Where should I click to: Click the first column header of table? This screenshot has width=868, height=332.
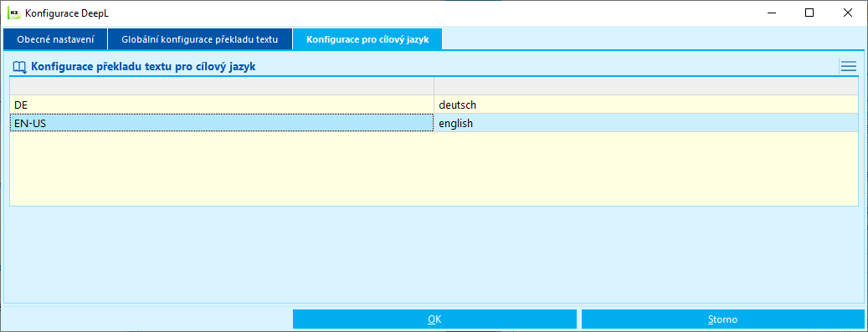[222, 86]
